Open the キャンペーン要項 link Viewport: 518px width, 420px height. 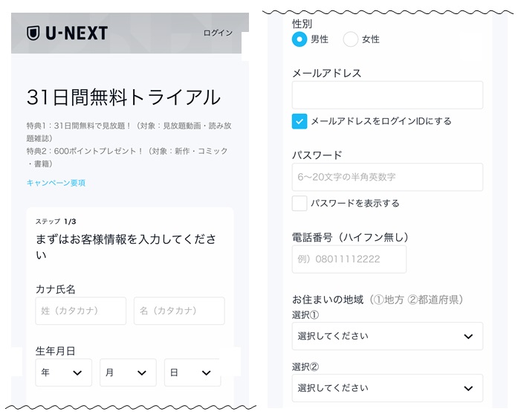coord(56,183)
